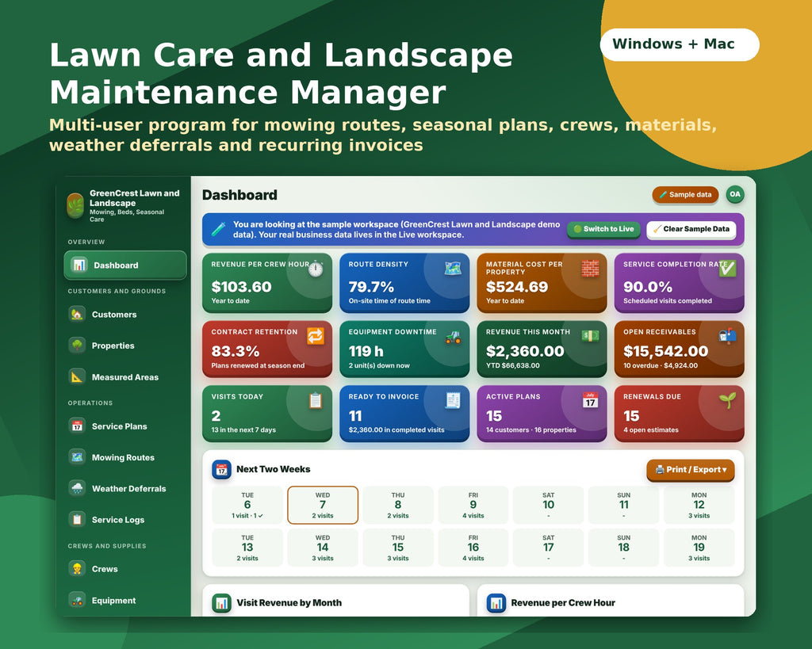This screenshot has width=812, height=649.
Task: Select Thursday 8 with 2 visits
Action: pos(398,505)
